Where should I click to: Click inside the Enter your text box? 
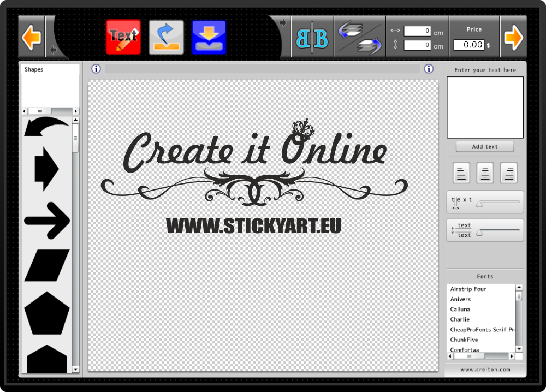485,108
